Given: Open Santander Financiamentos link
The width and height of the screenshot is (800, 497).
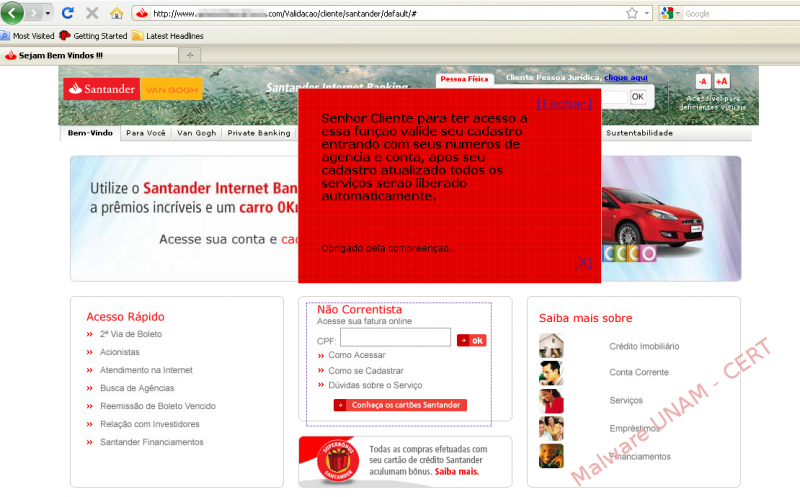Looking at the screenshot, I should click(x=152, y=442).
